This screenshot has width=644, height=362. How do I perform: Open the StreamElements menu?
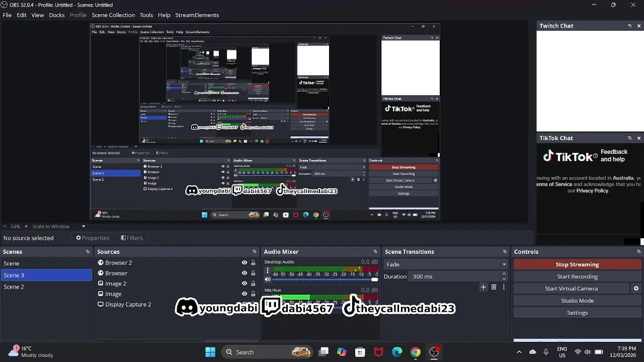[x=197, y=15]
